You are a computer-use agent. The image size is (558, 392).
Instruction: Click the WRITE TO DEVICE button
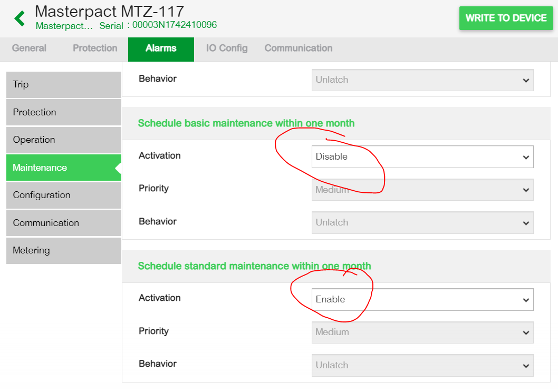[x=506, y=18]
